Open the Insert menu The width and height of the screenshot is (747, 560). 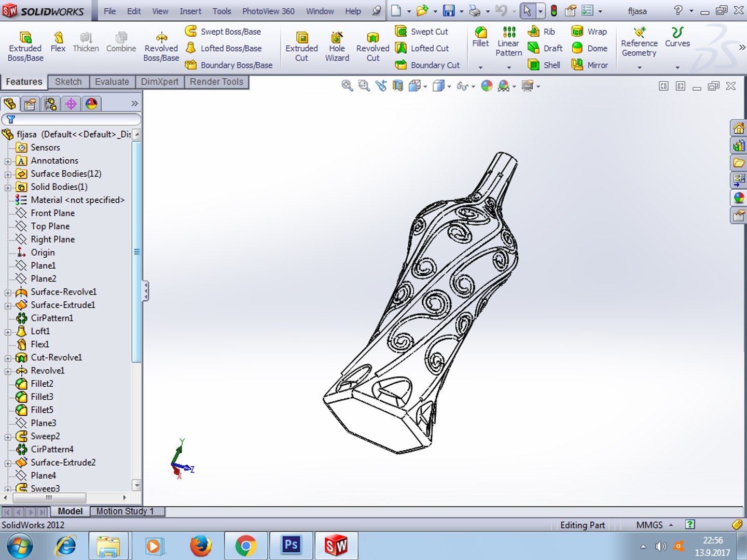click(190, 11)
